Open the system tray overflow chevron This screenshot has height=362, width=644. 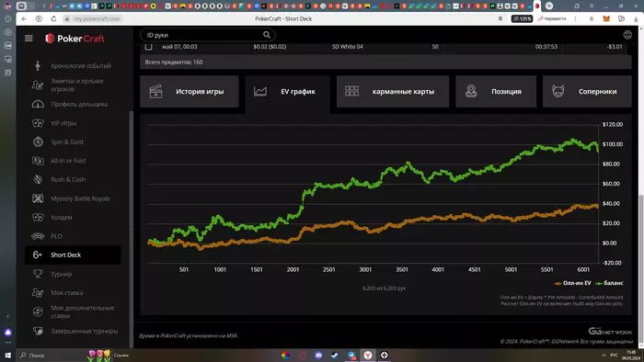604,355
